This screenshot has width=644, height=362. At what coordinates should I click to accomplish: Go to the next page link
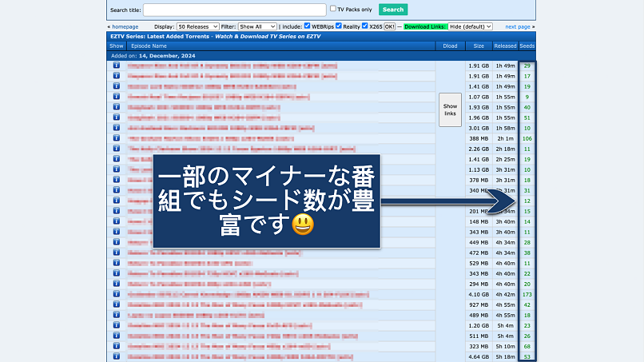tap(518, 26)
